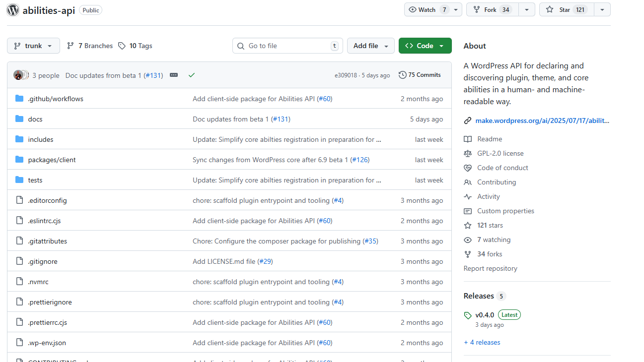The image size is (644, 362).
Task: Click the v0.4.0 release tag icon
Action: point(467,315)
